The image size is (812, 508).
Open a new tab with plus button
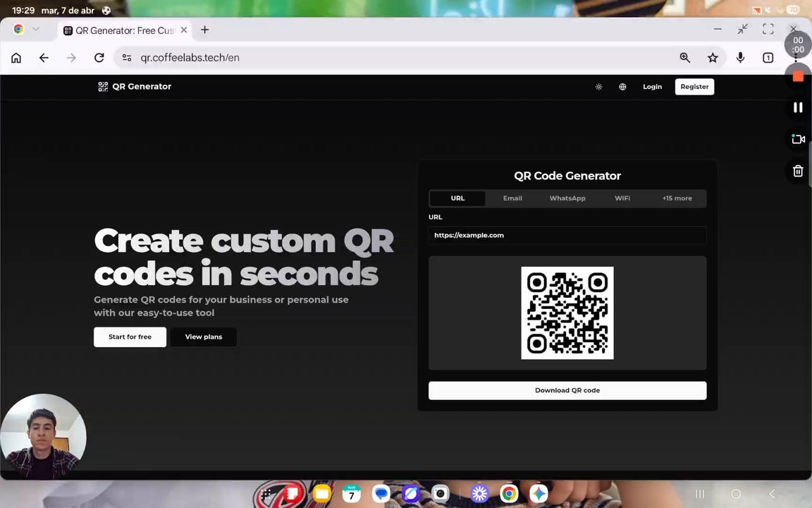point(205,30)
